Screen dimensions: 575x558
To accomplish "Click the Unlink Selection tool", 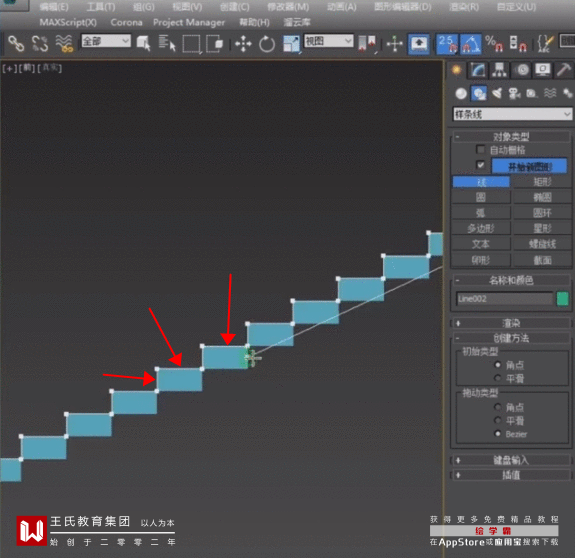I will point(40,44).
